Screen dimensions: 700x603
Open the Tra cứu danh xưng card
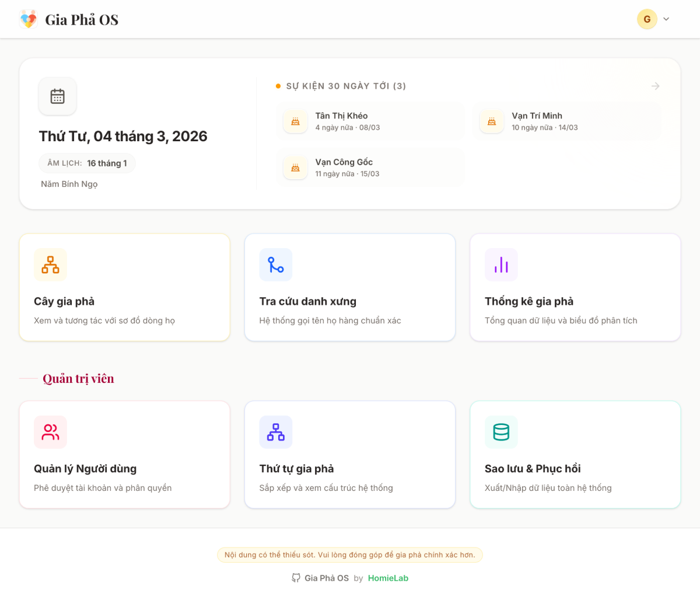coord(349,287)
